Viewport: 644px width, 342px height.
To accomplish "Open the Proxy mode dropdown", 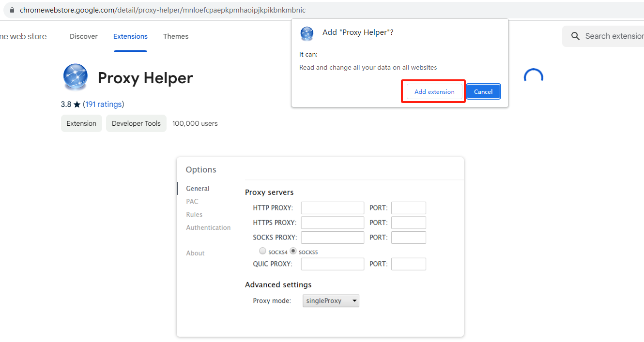I will click(x=331, y=300).
